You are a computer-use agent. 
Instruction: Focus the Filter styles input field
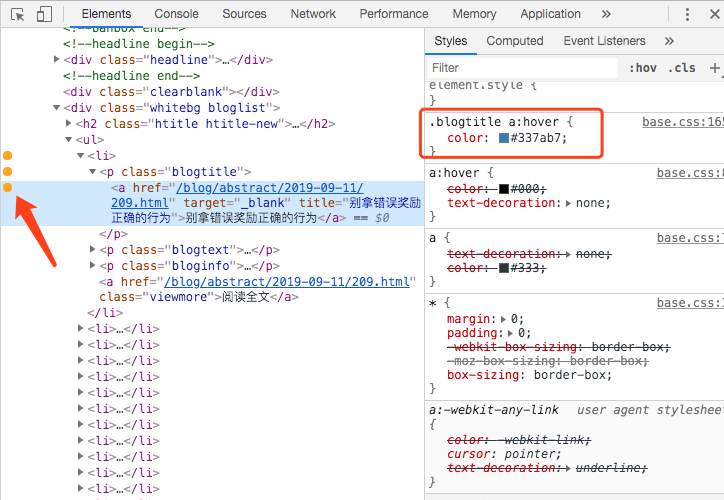pos(521,68)
